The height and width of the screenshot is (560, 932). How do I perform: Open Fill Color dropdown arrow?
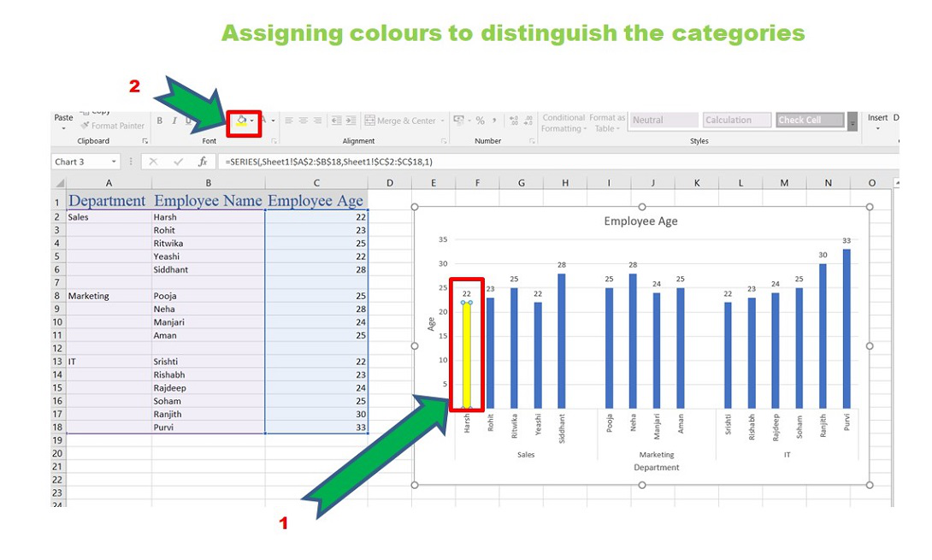click(x=252, y=121)
